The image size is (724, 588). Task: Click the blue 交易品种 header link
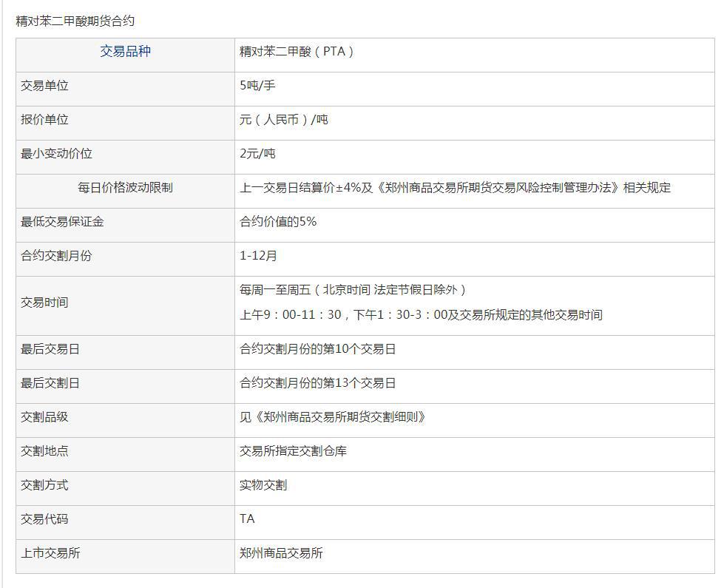pos(125,52)
